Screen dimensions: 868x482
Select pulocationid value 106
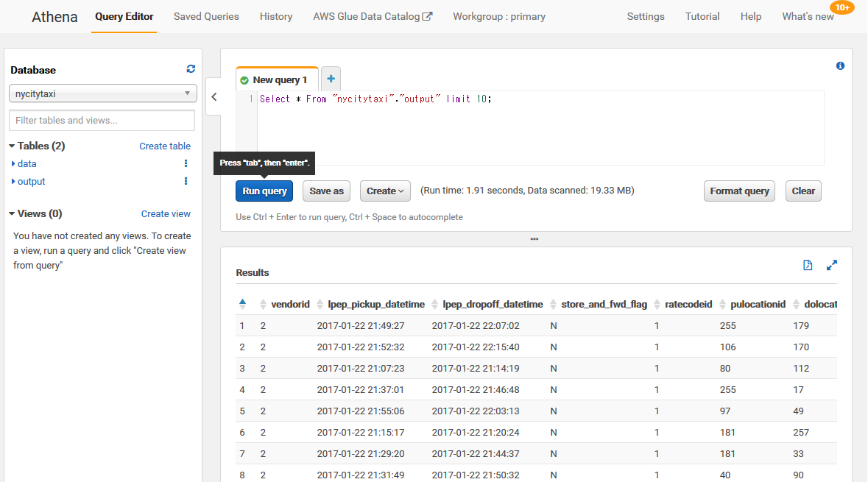pos(727,347)
